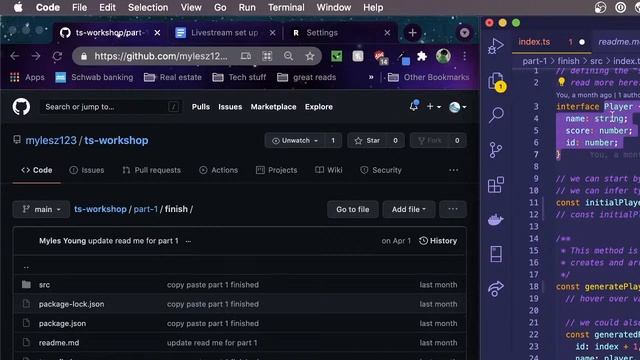This screenshot has height=360, width=640.
Task: Open a new browser tab
Action: pos(412,33)
